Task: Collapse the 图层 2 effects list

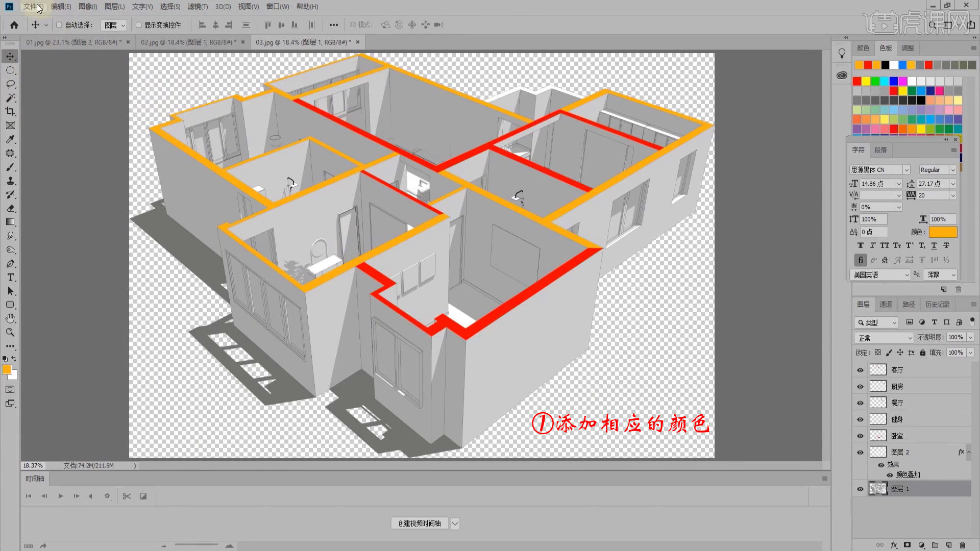Action: (x=969, y=453)
